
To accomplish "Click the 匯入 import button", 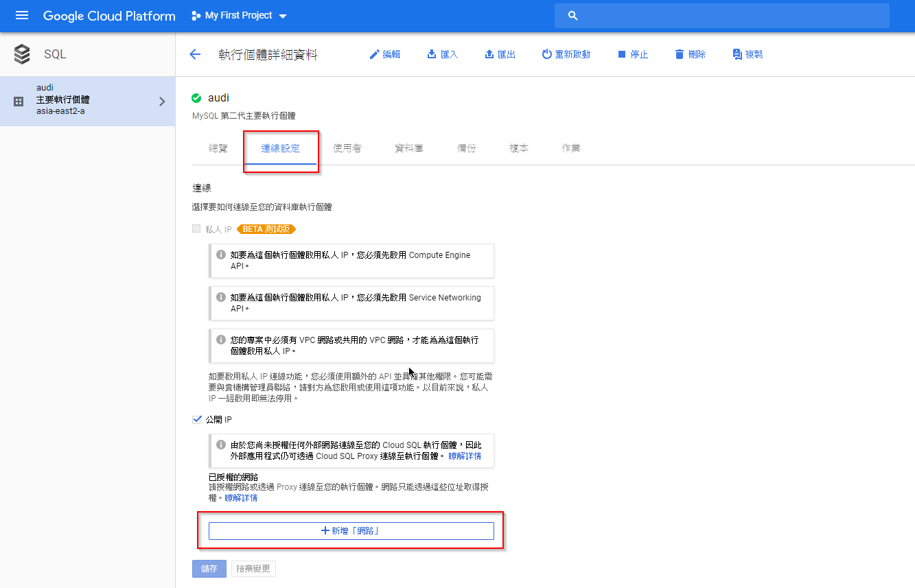I will pyautogui.click(x=442, y=54).
